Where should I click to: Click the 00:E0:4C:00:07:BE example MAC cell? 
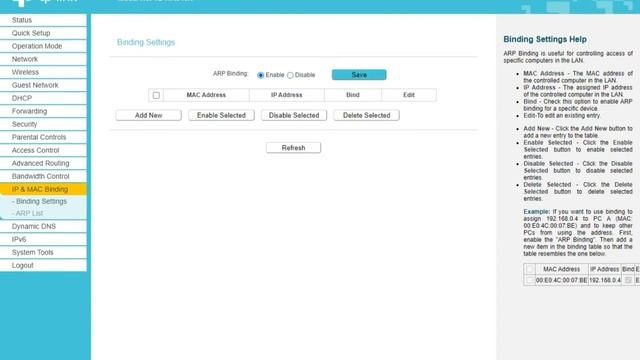pyautogui.click(x=562, y=280)
